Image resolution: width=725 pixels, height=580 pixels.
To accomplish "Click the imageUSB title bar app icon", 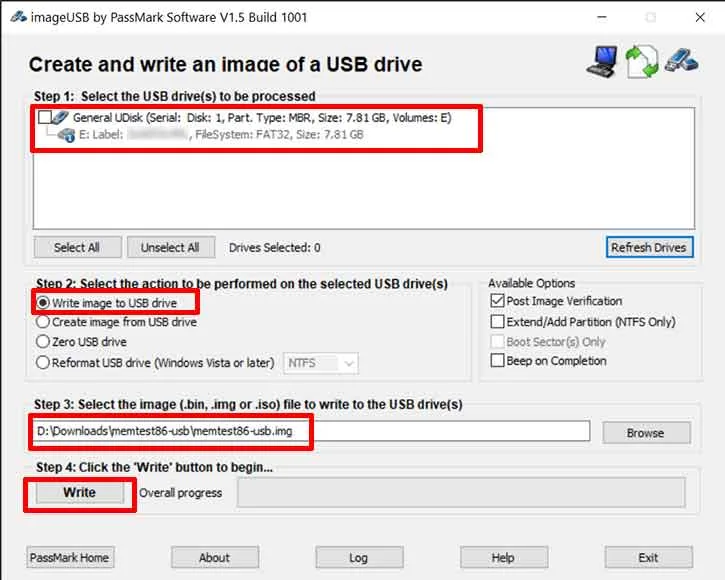I will pos(18,17).
